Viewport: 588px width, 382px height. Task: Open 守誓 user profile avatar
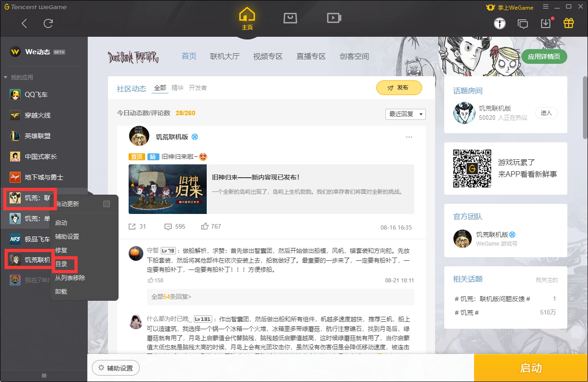(x=136, y=253)
